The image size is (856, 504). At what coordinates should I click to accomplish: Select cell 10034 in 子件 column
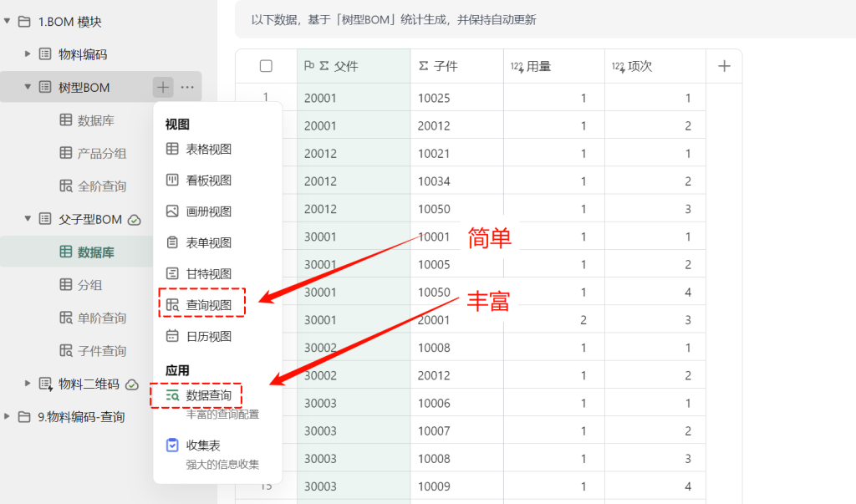[x=457, y=181]
